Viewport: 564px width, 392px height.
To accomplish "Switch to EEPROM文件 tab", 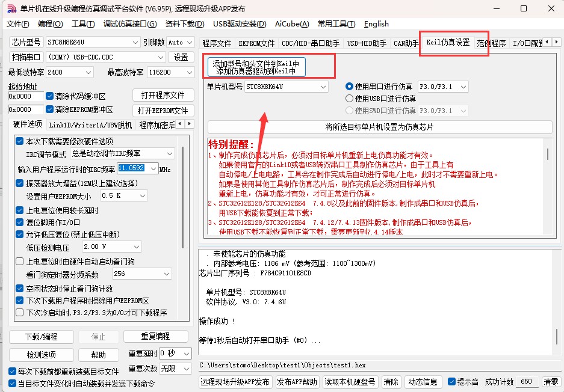I will tap(256, 43).
